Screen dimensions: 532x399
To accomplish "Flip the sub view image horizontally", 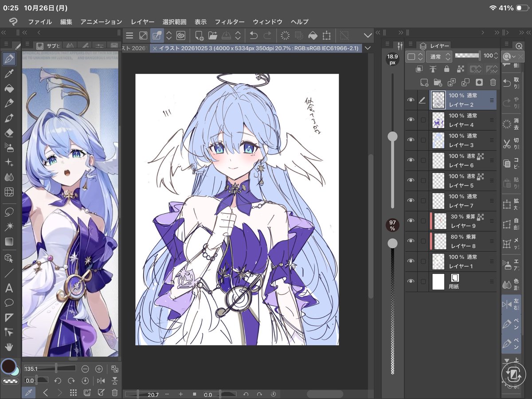I will pos(101,381).
